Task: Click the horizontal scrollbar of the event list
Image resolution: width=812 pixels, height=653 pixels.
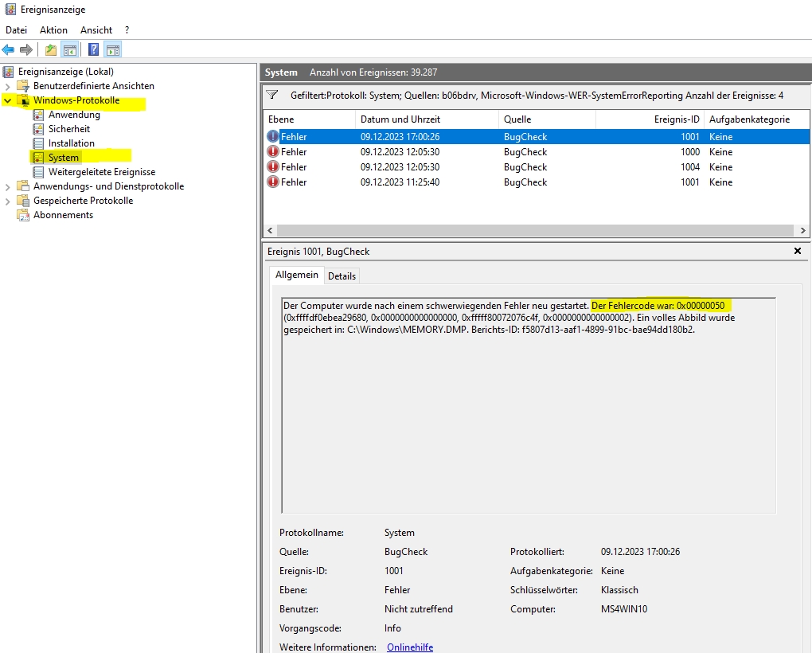Action: tap(533, 230)
